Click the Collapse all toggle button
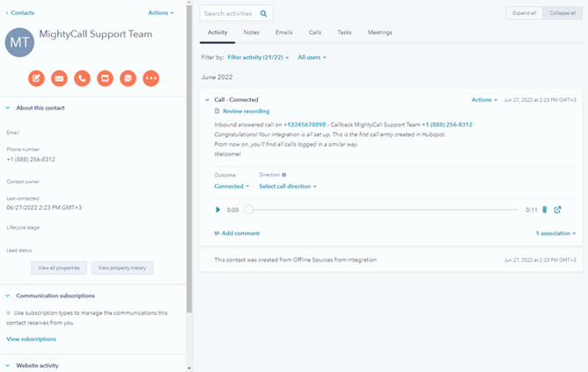 pos(561,13)
